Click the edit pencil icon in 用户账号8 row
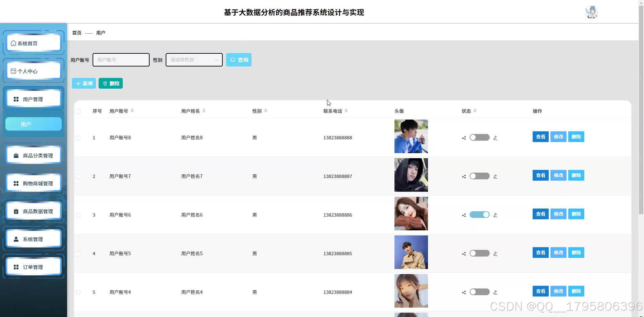The image size is (644, 317). [x=495, y=138]
